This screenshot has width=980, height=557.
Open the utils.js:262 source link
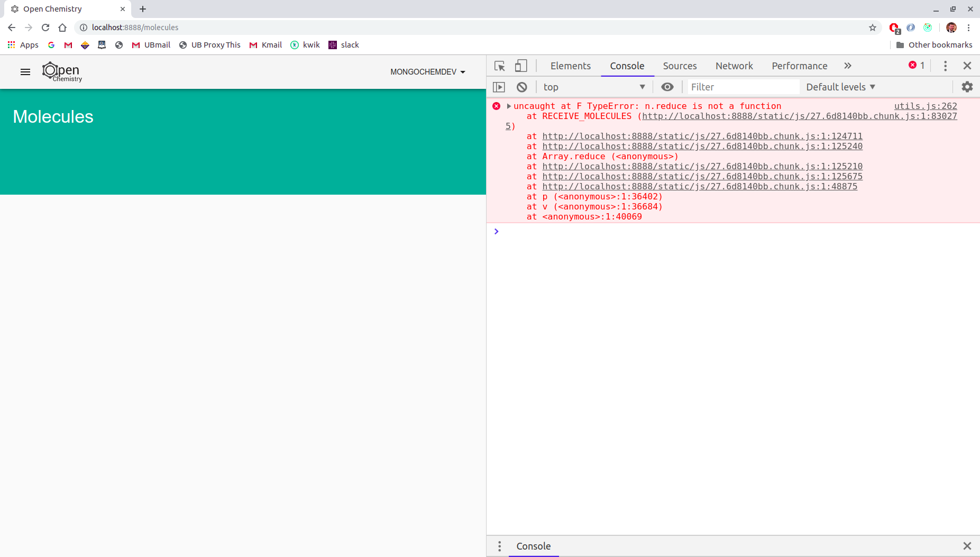click(x=926, y=106)
